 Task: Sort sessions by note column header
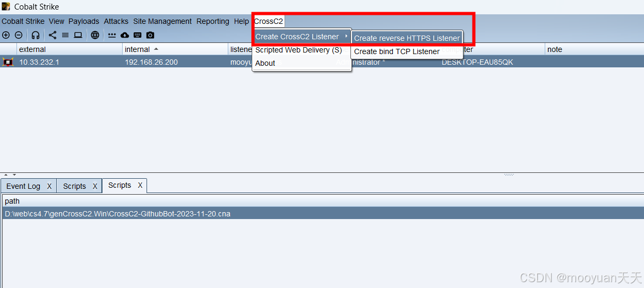point(594,49)
